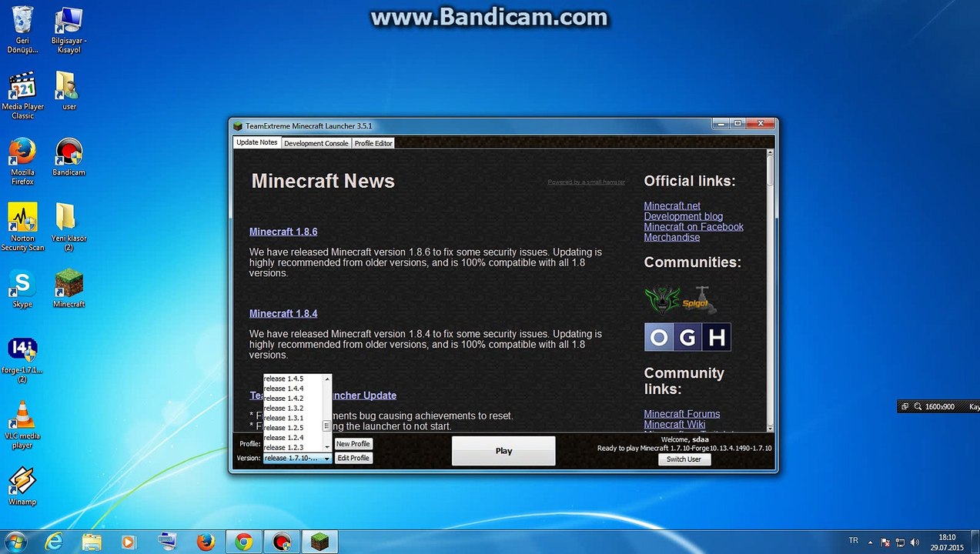Select VLC media player desktop icon
This screenshot has width=980, height=554.
point(22,425)
